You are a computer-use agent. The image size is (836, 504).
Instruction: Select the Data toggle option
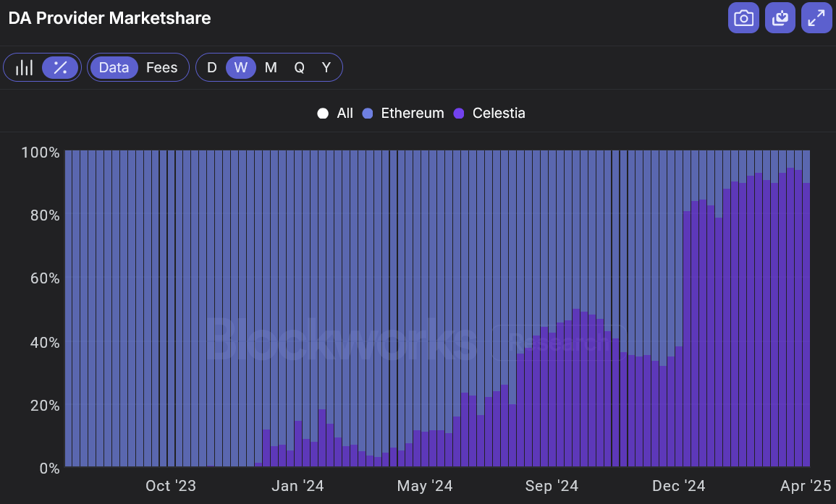114,67
